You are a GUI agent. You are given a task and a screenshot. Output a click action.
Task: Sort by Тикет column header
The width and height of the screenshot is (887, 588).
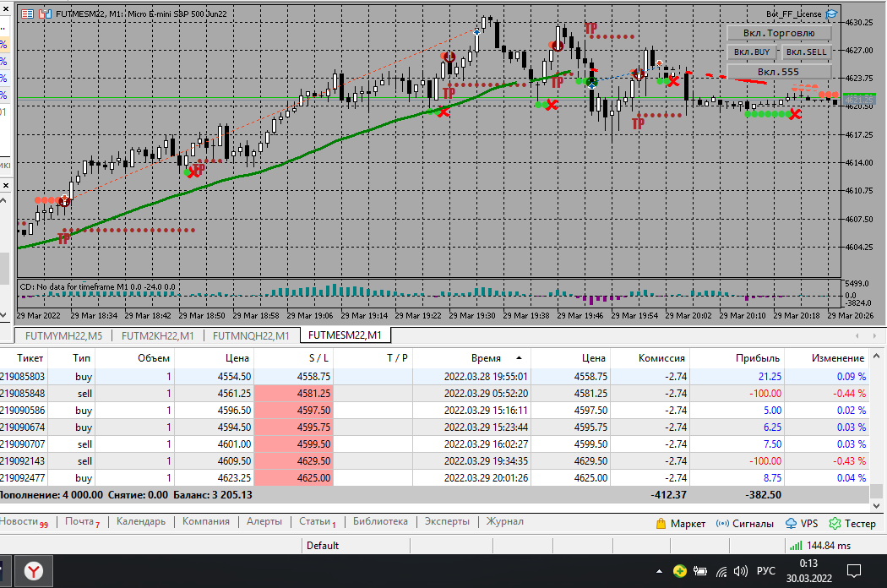click(23, 358)
